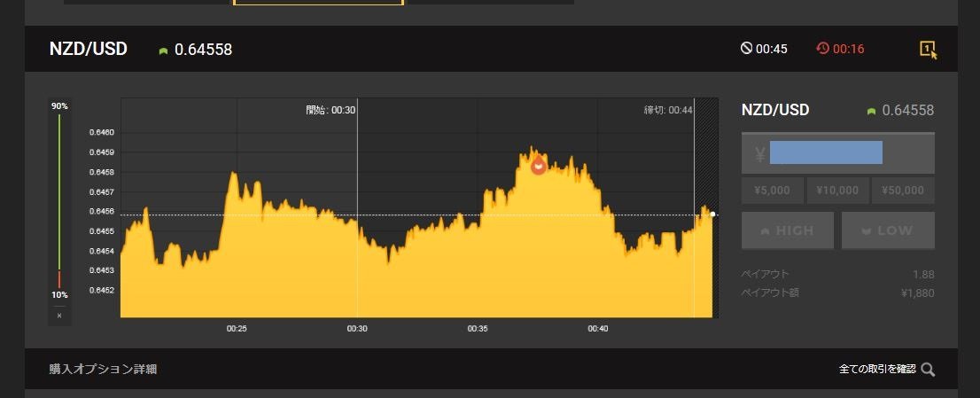Click the white current-price dot on chart

712,215
